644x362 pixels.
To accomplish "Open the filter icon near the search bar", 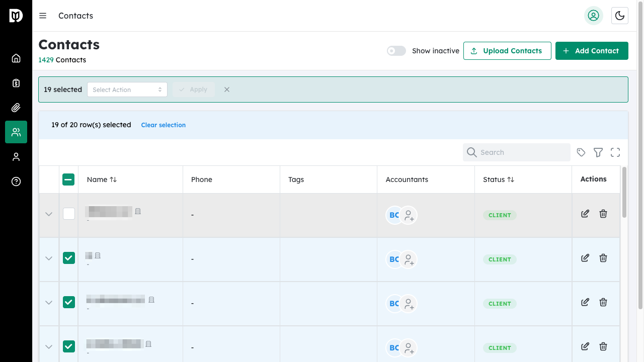I will [598, 152].
